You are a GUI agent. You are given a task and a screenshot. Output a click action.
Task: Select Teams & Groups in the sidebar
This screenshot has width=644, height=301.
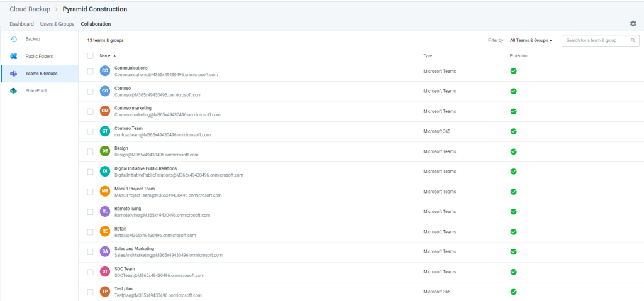(x=40, y=74)
